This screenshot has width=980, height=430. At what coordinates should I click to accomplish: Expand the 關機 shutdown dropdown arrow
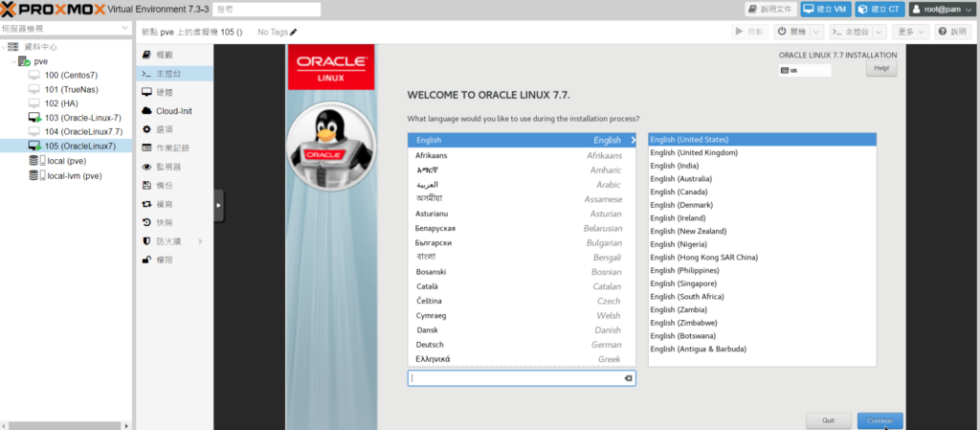coord(815,32)
